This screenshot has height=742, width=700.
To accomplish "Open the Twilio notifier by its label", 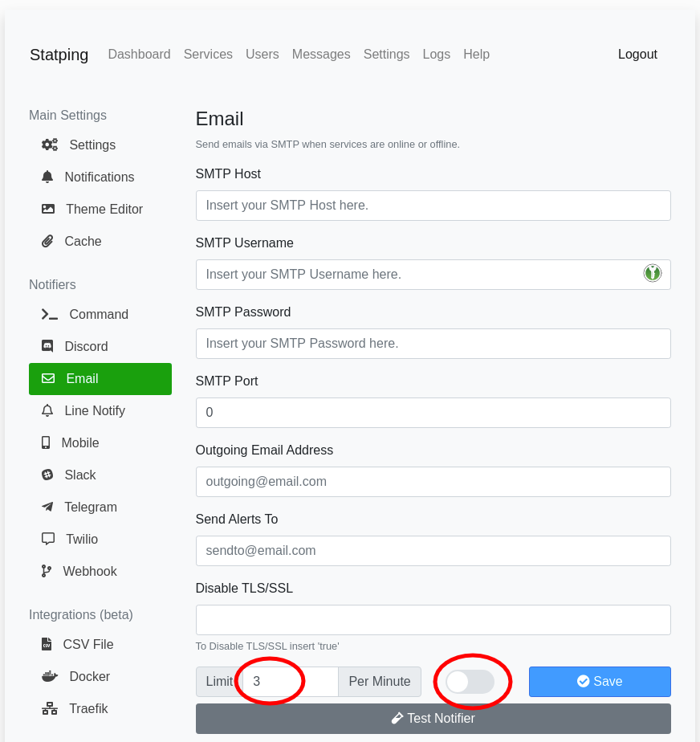I will (83, 540).
